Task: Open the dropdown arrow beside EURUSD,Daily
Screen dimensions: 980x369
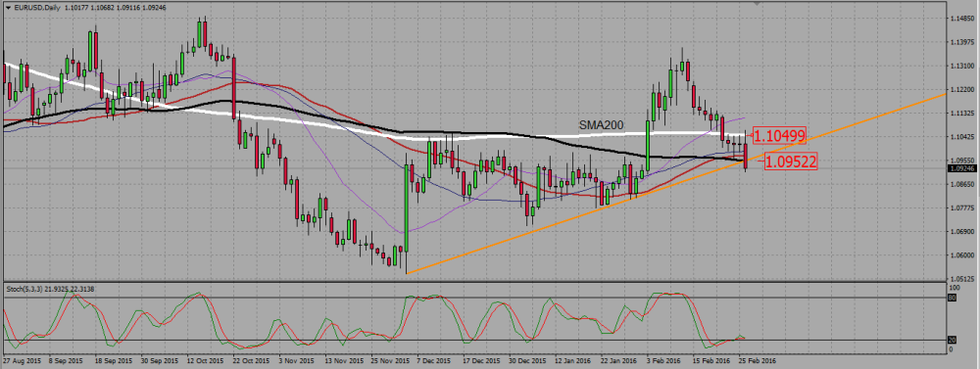Action: (8, 8)
